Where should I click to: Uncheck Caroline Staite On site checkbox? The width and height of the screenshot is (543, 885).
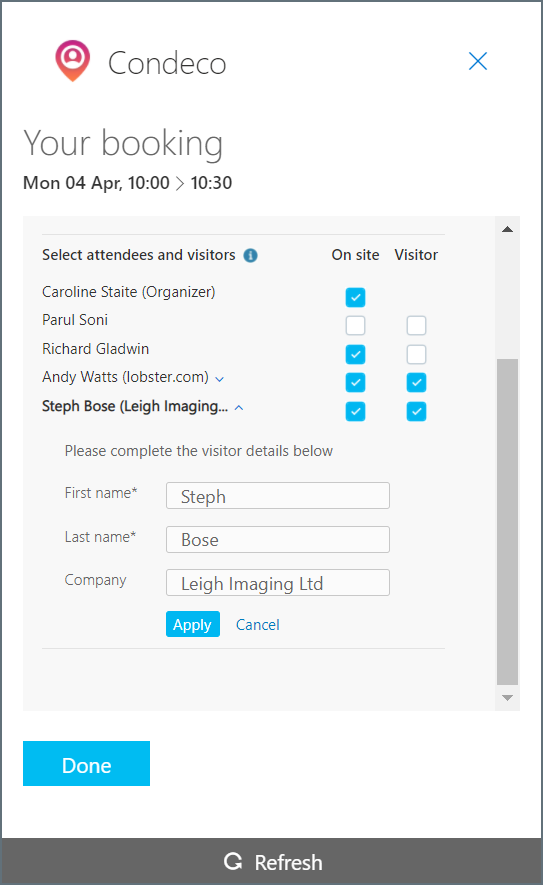[x=356, y=297]
